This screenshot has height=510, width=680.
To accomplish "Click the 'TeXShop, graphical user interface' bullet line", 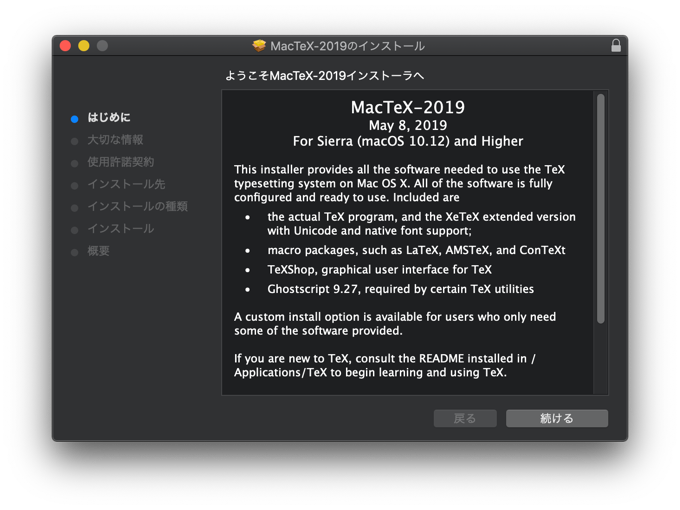I will pyautogui.click(x=379, y=270).
